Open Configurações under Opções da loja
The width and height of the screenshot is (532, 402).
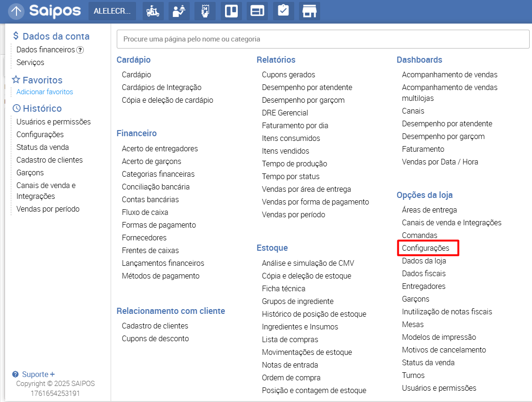coord(426,248)
